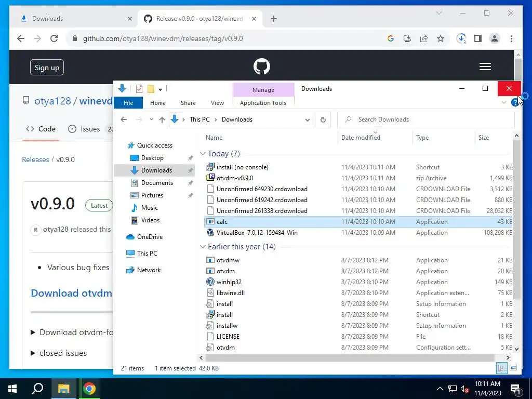Viewport: 532px width, 399px height.
Task: Sort by Date modified column
Action: [361, 137]
